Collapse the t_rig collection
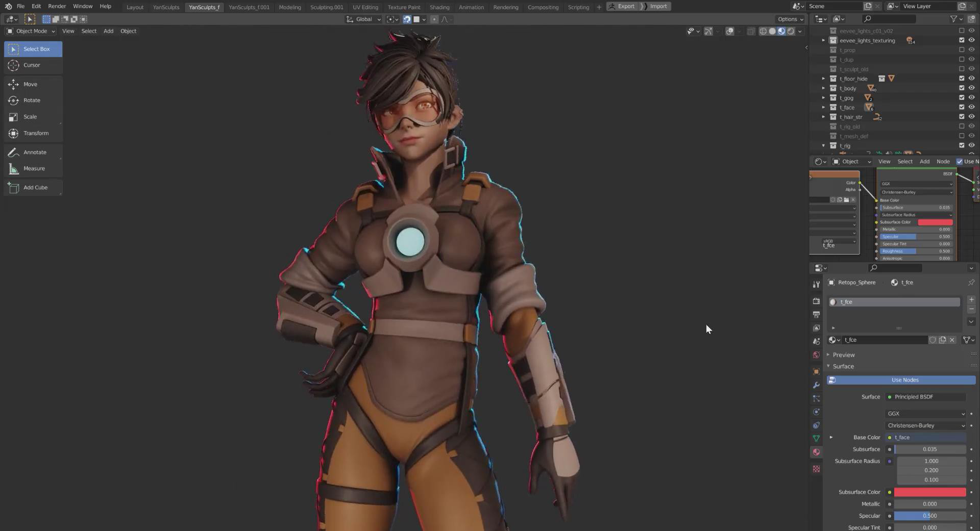980x531 pixels. coord(823,145)
